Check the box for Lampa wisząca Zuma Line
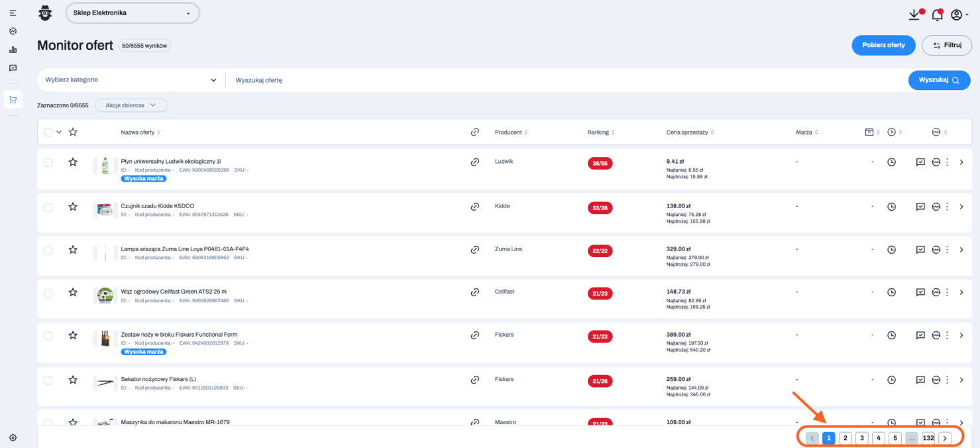 (x=48, y=251)
